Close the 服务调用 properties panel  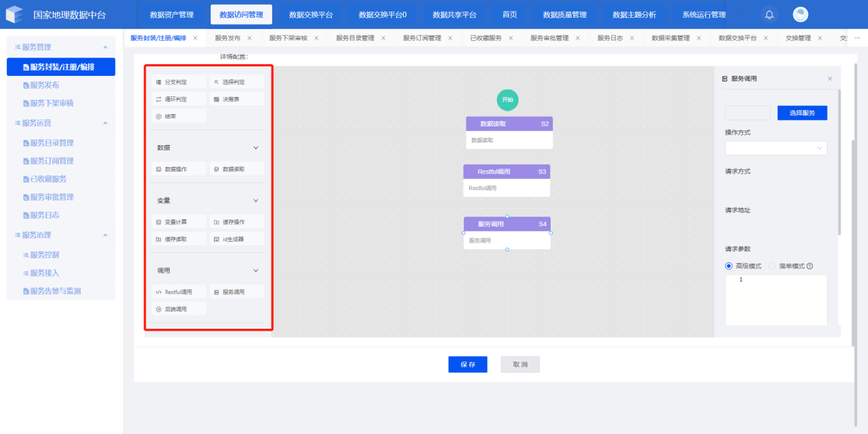[x=830, y=79]
